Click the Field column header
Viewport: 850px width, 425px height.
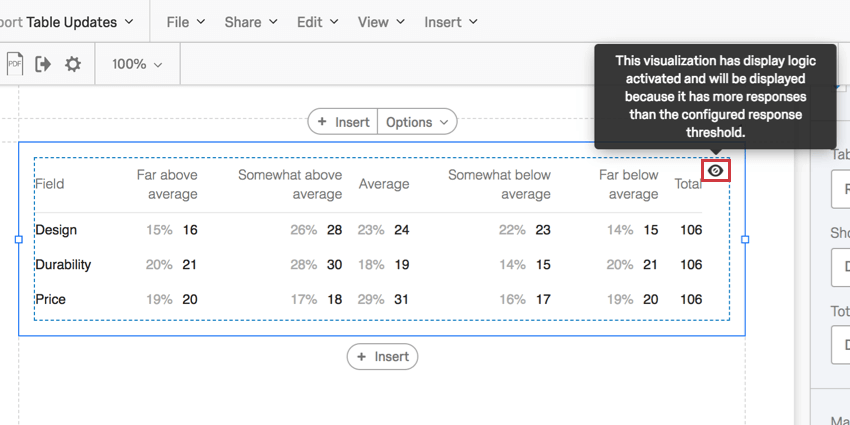[50, 184]
